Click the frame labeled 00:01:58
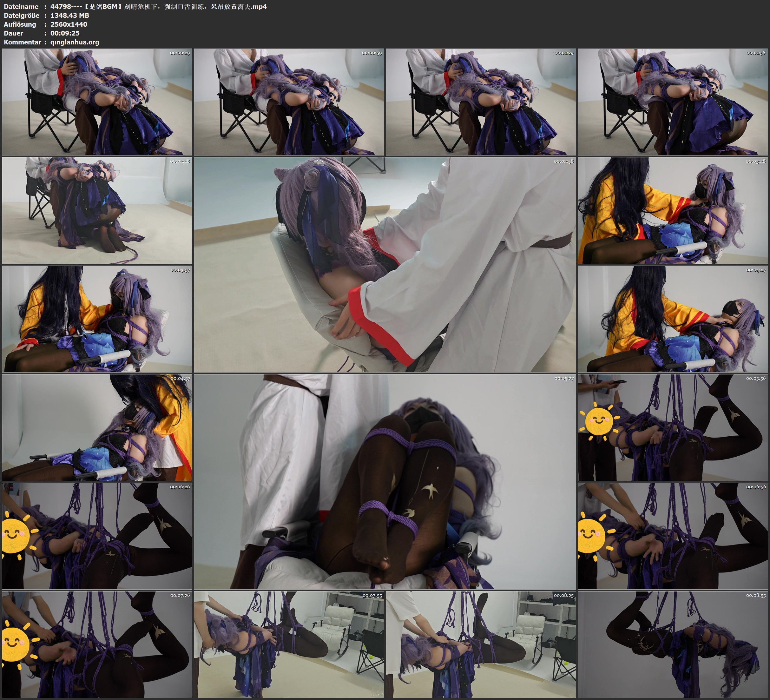This screenshot has width=770, height=700. pyautogui.click(x=673, y=102)
